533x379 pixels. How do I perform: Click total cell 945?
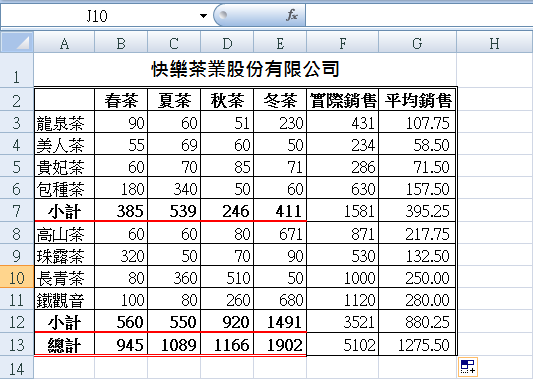(x=121, y=344)
